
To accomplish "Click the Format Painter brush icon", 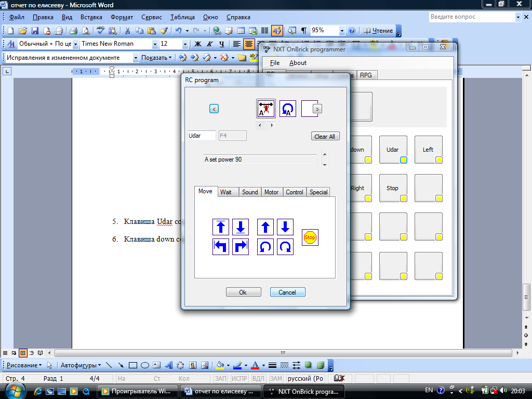I will [164, 31].
